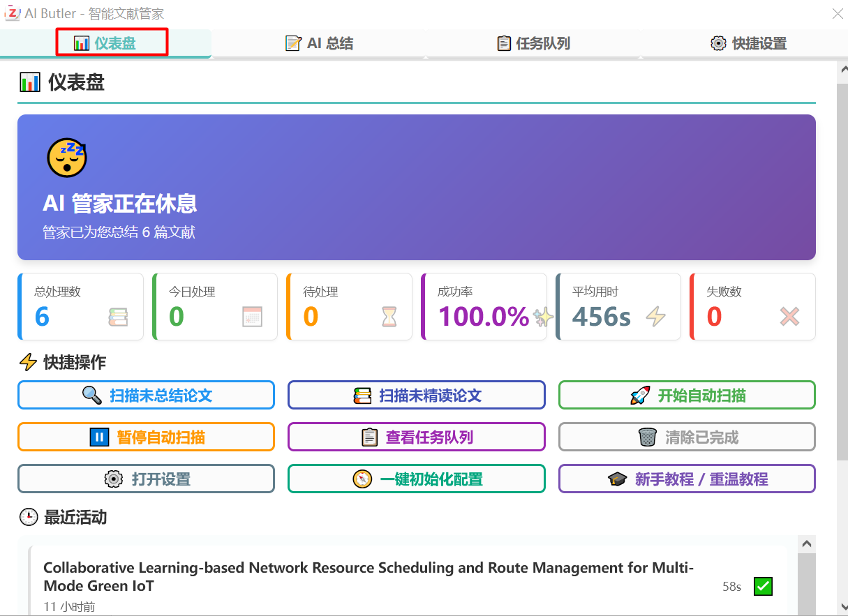Click the clipboard icon on 查看任务队列

(369, 437)
